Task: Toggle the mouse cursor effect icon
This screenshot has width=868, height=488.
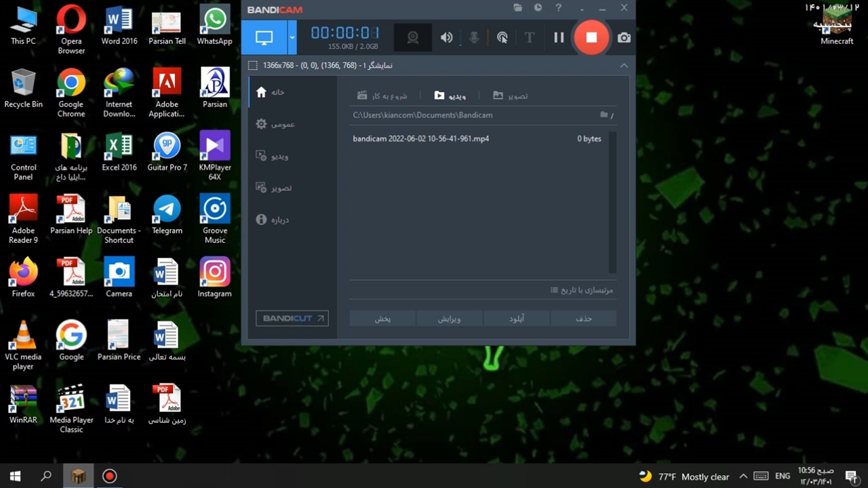Action: [502, 38]
